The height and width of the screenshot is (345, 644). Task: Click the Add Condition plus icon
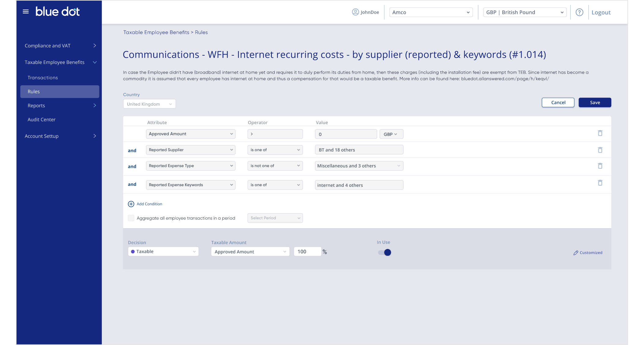pyautogui.click(x=131, y=204)
